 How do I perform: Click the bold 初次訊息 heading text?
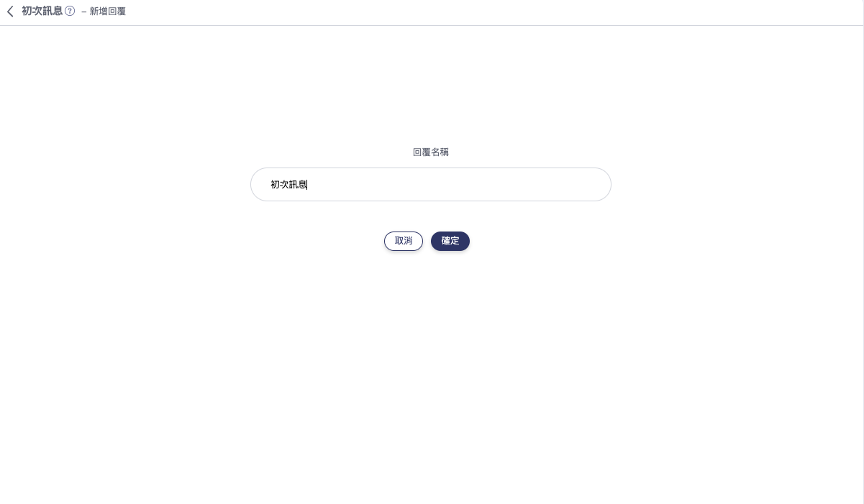tap(42, 12)
